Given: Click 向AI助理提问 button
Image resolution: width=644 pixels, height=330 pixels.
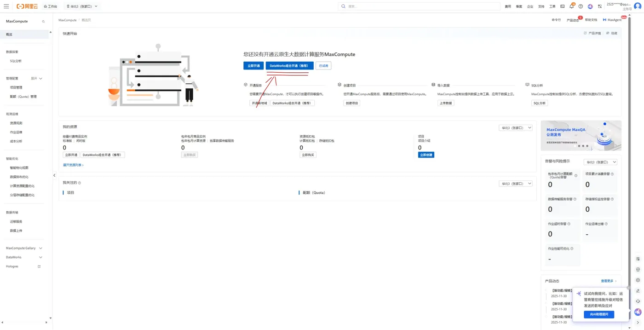Looking at the screenshot, I should click(x=599, y=314).
